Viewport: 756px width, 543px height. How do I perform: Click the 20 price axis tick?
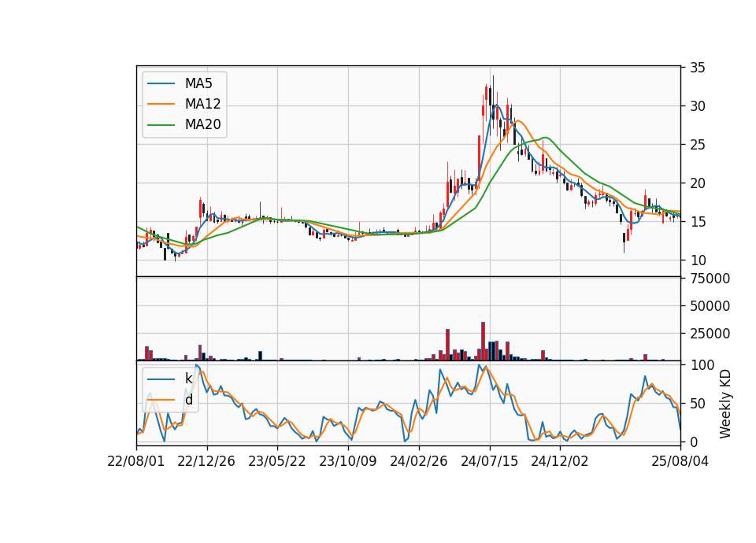click(698, 183)
